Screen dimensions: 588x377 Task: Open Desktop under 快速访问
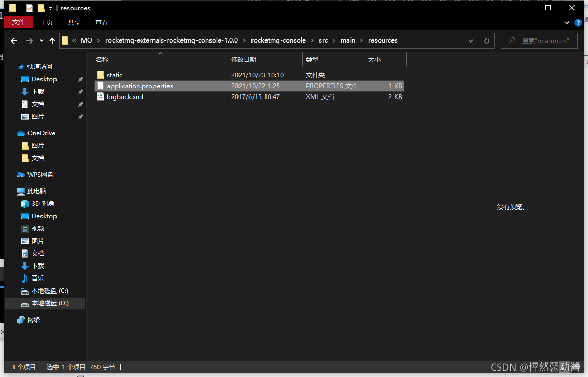coord(44,79)
